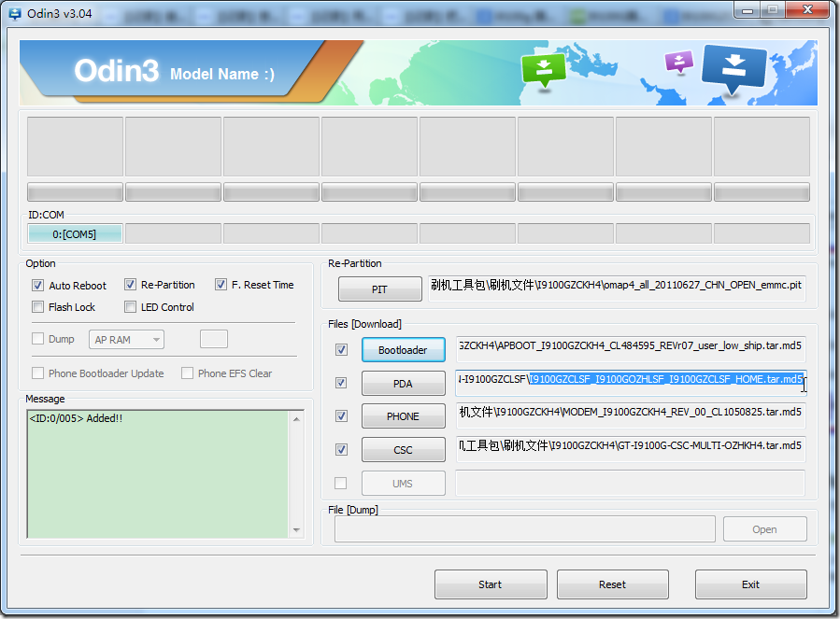Toggle F. Reset Time checkbox
The image size is (840, 619).
point(221,285)
